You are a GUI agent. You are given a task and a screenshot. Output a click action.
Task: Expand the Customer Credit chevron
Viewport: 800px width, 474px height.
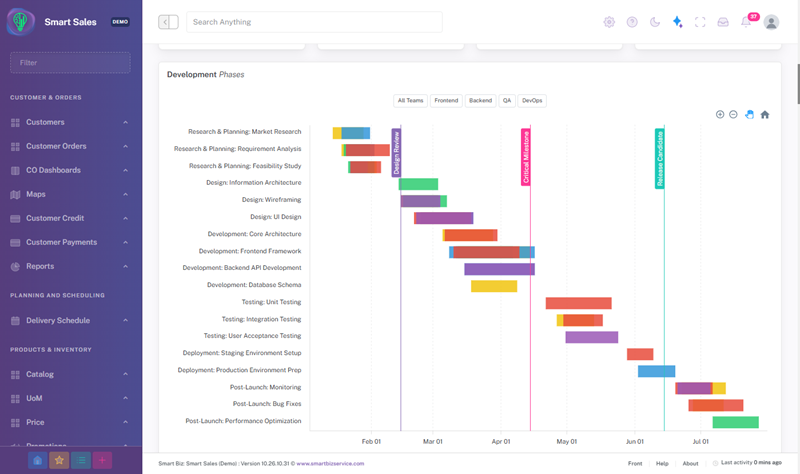point(126,218)
